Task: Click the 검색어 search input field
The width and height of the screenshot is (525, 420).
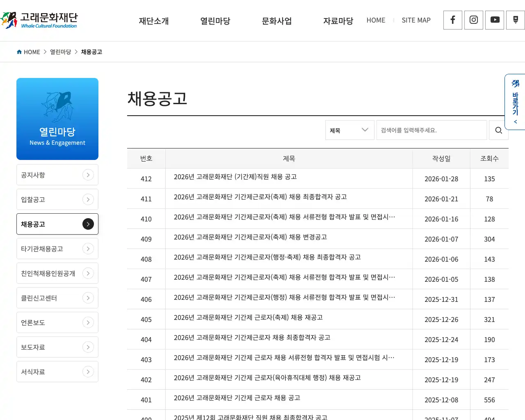Action: click(x=431, y=130)
